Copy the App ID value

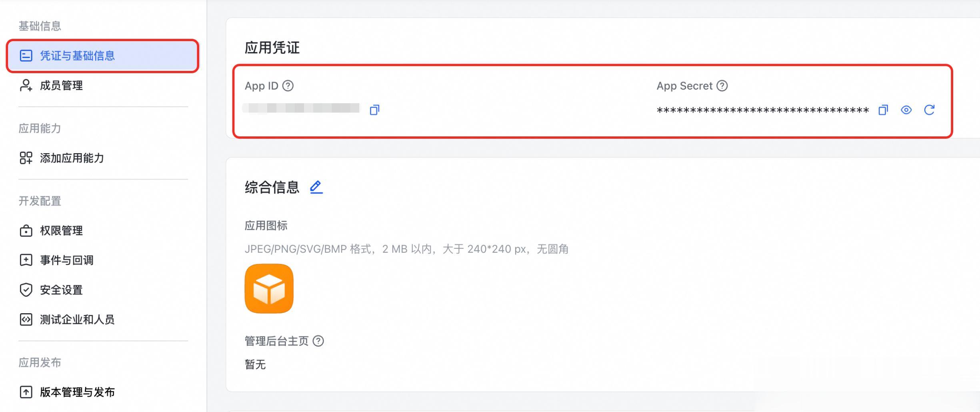point(374,110)
